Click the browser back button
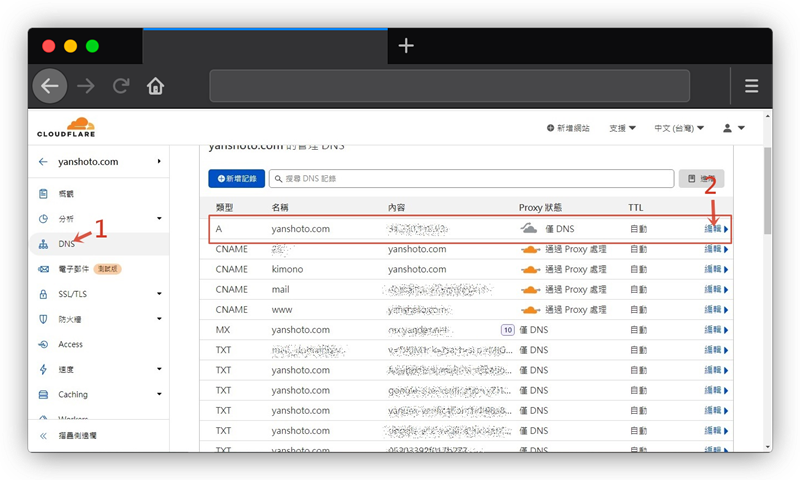This screenshot has height=480, width=800. click(x=49, y=86)
